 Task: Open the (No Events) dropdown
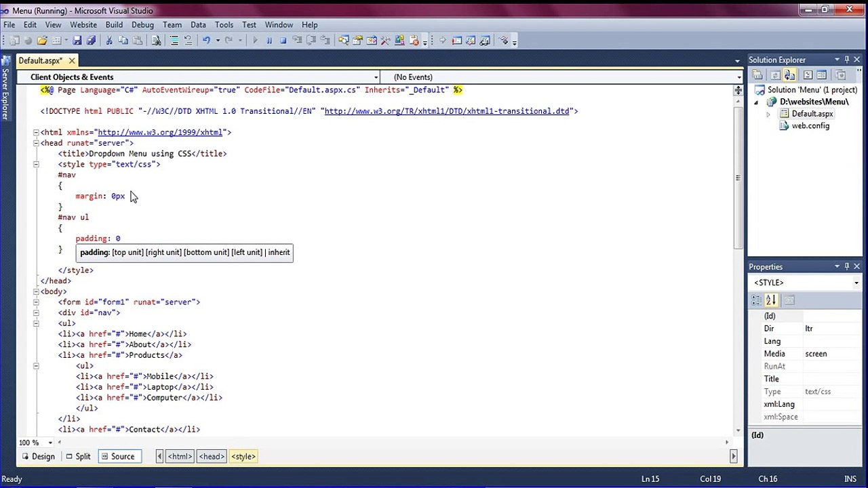point(738,77)
